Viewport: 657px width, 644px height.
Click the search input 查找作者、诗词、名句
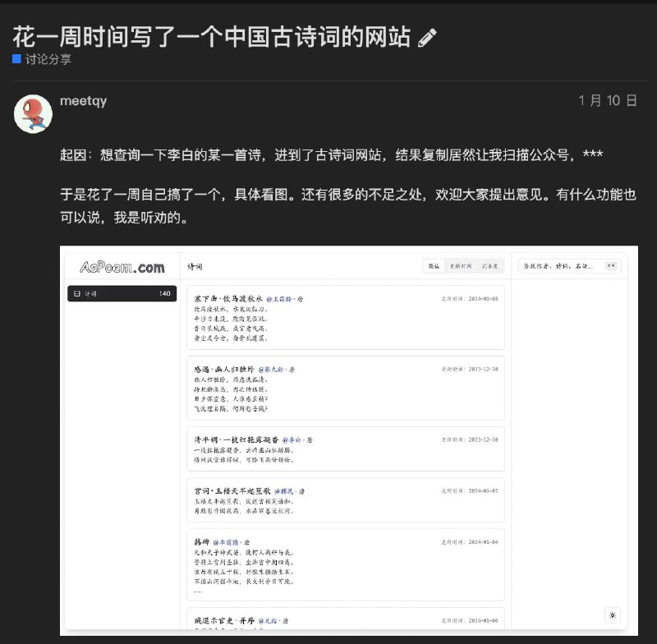(563, 266)
